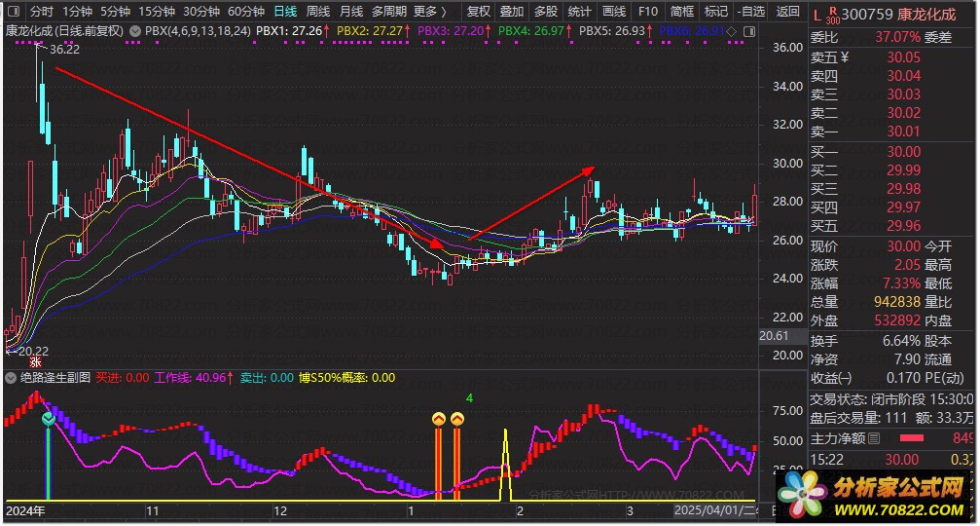Click the R 300 badge icon
The image size is (980, 526).
click(x=832, y=15)
